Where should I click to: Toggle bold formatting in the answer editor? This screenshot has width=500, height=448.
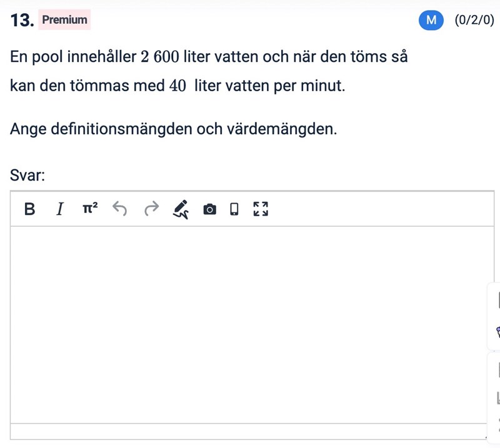pyautogui.click(x=29, y=209)
